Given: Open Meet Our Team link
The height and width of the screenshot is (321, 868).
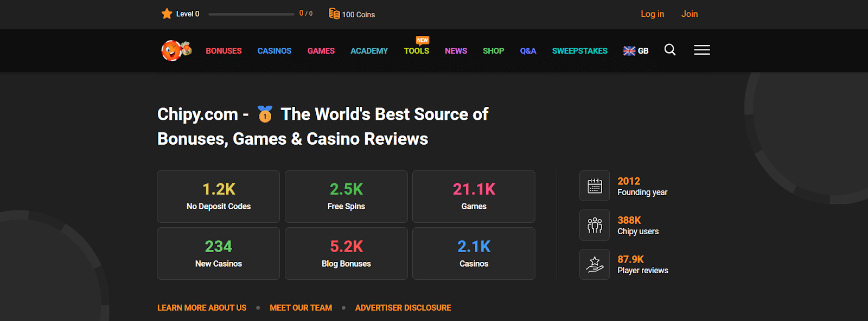Looking at the screenshot, I should pyautogui.click(x=301, y=308).
